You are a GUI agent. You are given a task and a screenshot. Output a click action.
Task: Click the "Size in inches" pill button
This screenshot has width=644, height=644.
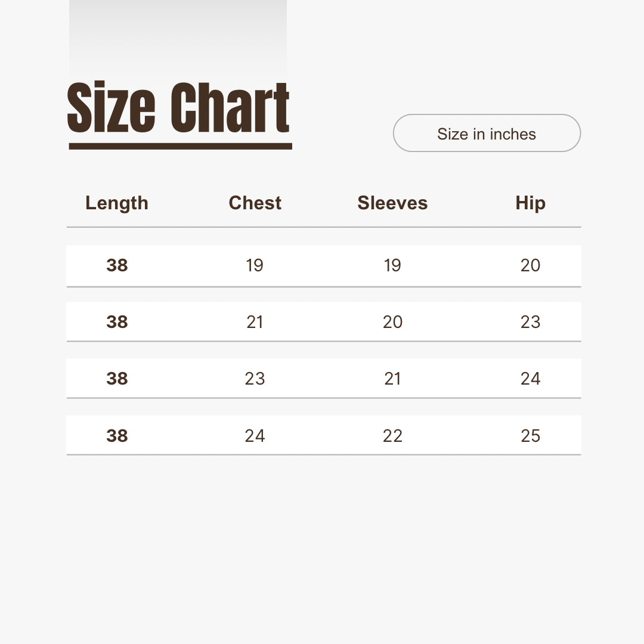coord(487,134)
